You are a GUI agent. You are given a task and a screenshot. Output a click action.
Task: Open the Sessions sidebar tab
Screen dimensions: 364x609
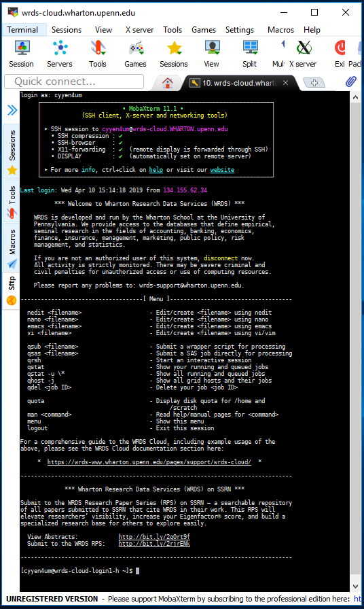point(12,152)
